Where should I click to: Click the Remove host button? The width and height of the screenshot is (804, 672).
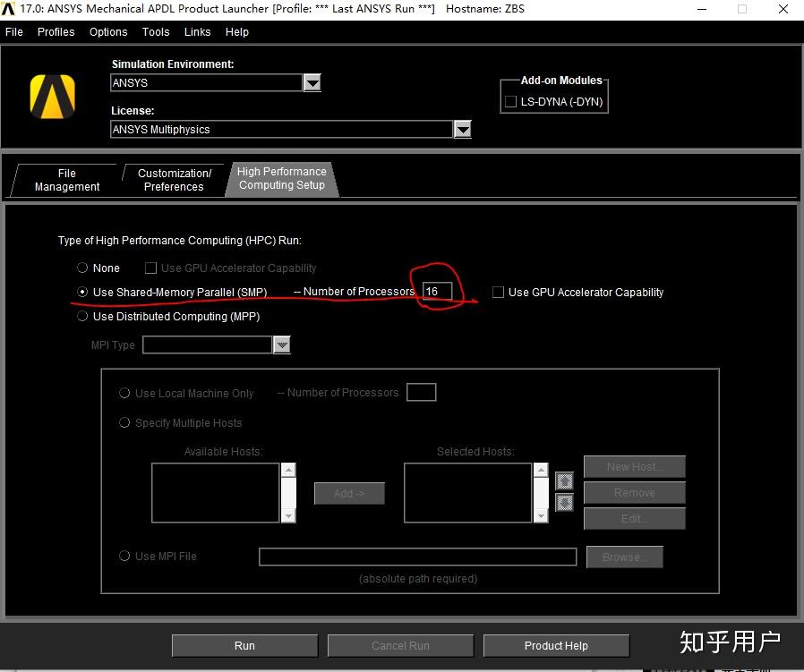[634, 493]
